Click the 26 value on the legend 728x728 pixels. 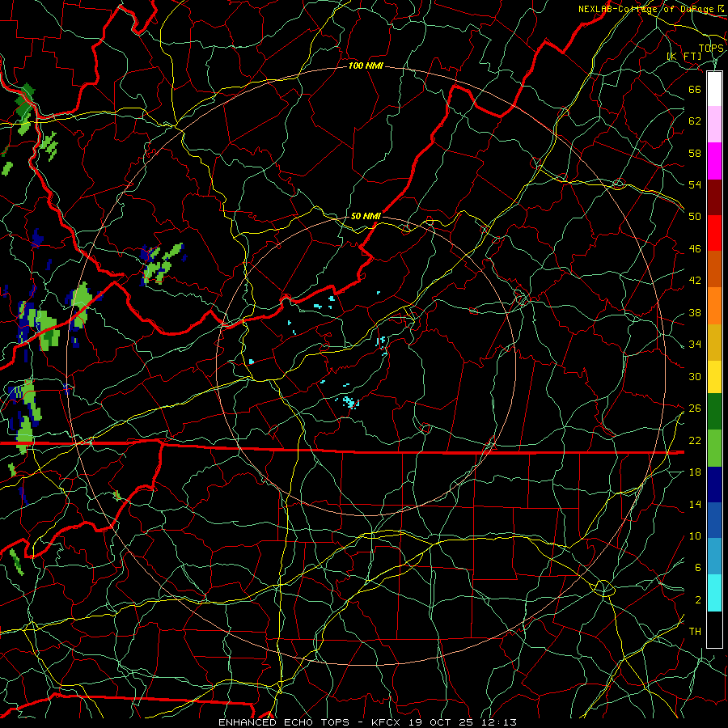click(x=695, y=408)
